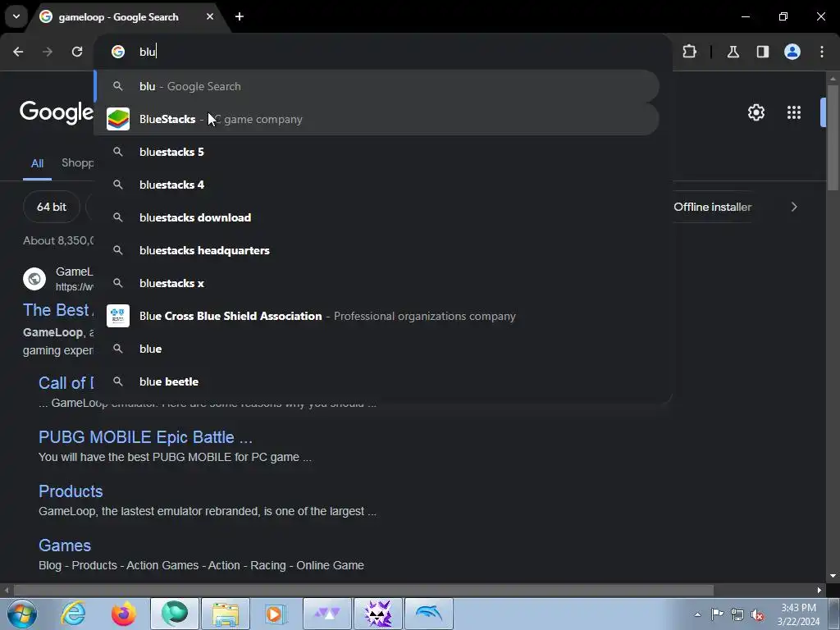Click the address bar with 'blu' typed
Screen dimensions: 840x630
point(383,52)
